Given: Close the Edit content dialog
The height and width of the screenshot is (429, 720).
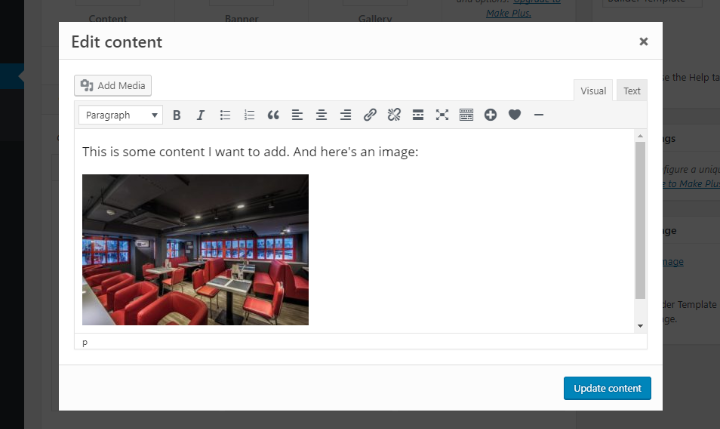Looking at the screenshot, I should tap(643, 42).
